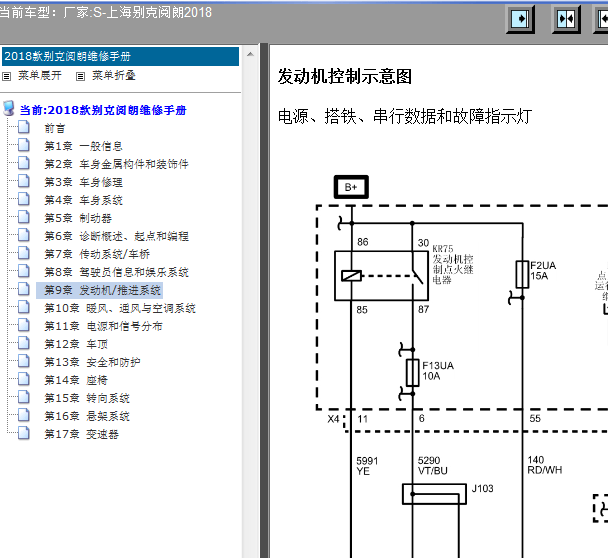Screen dimensions: 608x558
Task: Select 第17章 变速器 chapter
Action: click(x=81, y=434)
